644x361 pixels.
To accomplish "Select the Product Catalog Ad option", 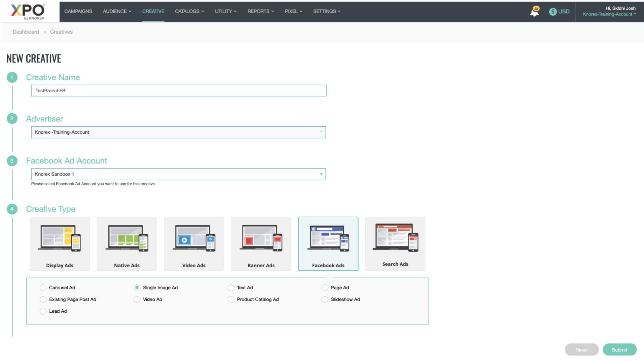I will pyautogui.click(x=231, y=299).
